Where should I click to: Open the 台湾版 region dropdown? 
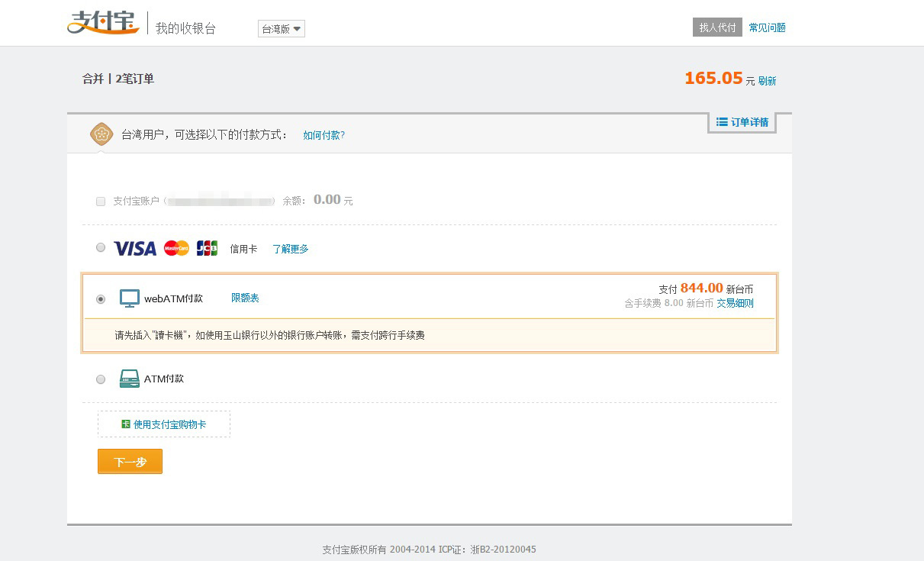click(282, 29)
